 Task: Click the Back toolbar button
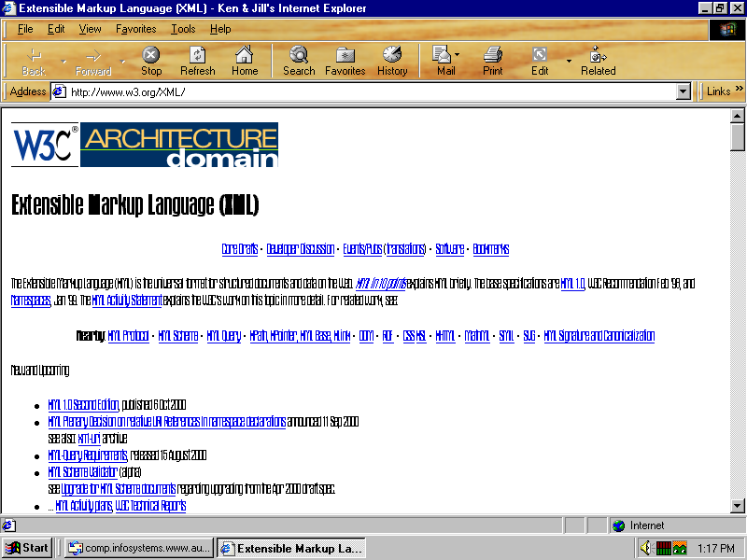34,61
